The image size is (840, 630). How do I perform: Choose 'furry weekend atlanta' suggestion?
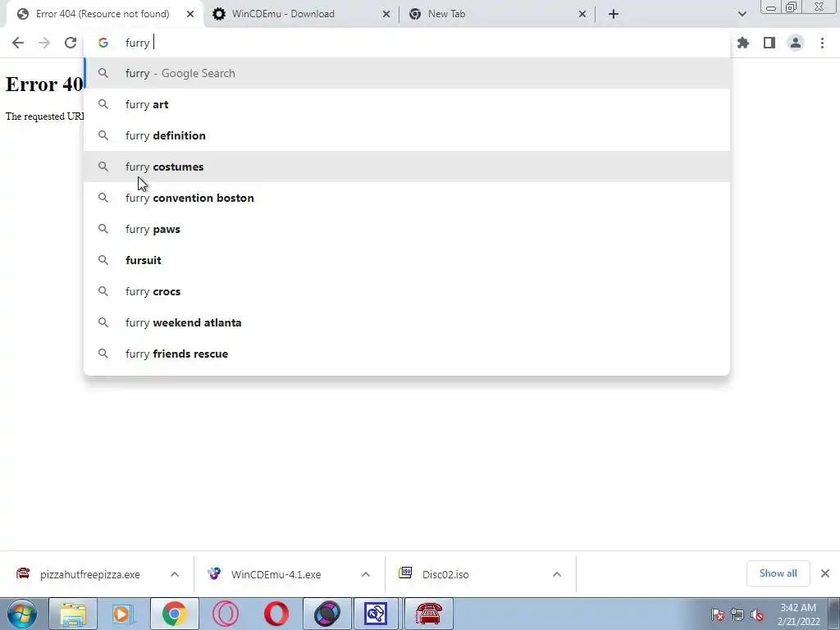pos(407,322)
